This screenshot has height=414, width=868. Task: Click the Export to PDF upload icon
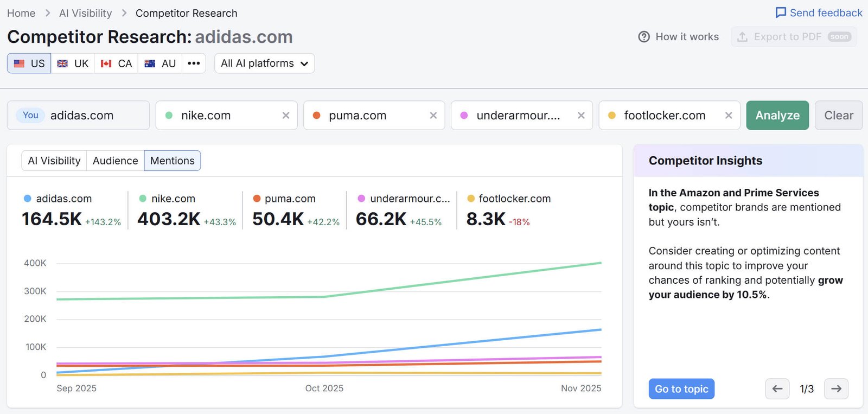[743, 36]
